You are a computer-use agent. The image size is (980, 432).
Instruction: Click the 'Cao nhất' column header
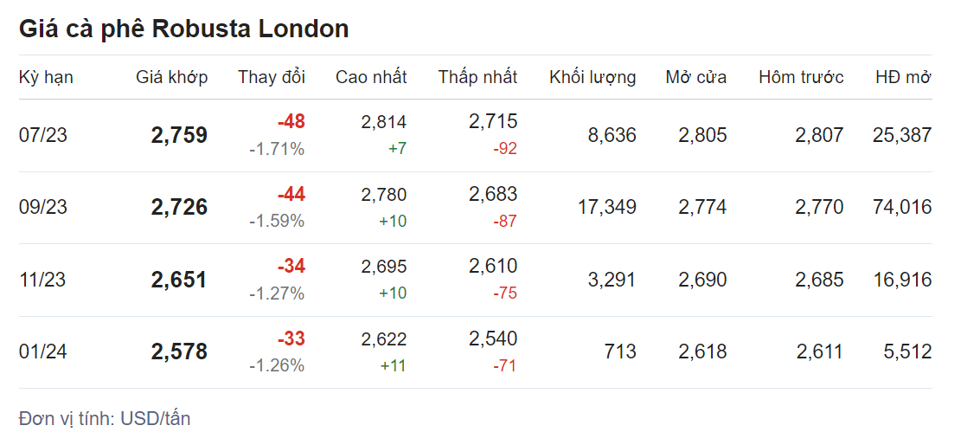coord(371,77)
